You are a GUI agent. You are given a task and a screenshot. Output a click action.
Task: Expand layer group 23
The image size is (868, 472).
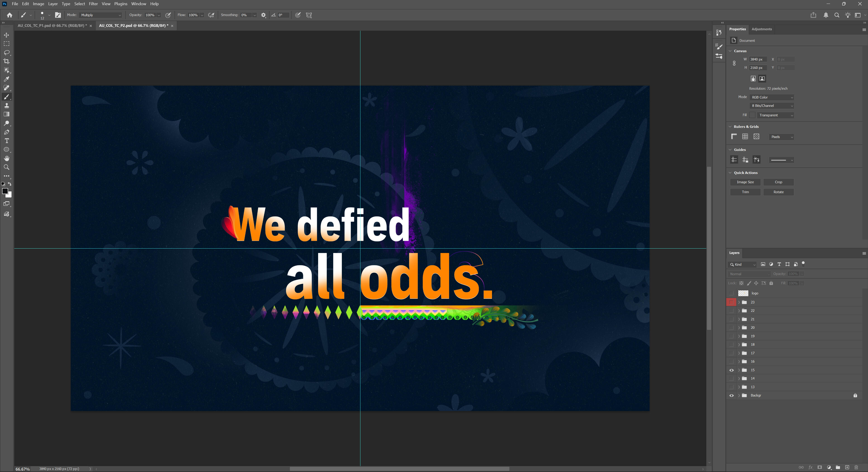[x=739, y=302]
